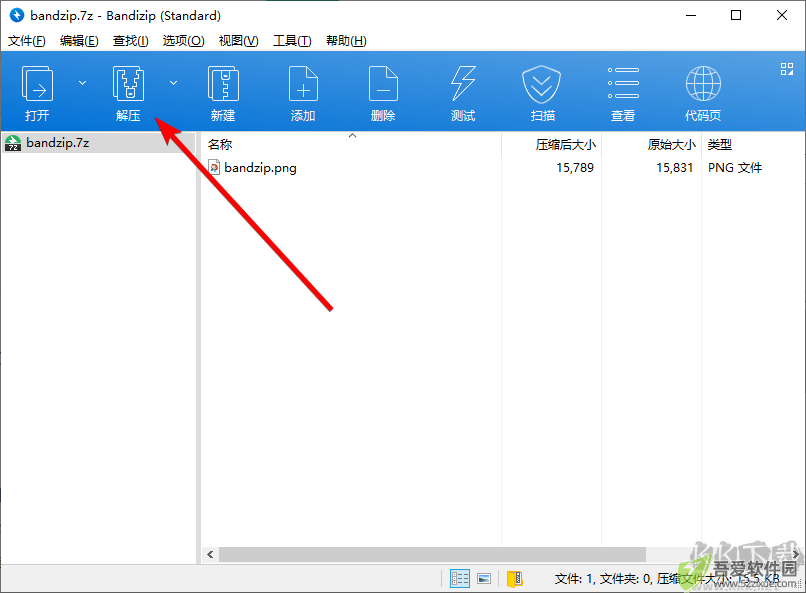Maximize the Bandizip window

(736, 15)
